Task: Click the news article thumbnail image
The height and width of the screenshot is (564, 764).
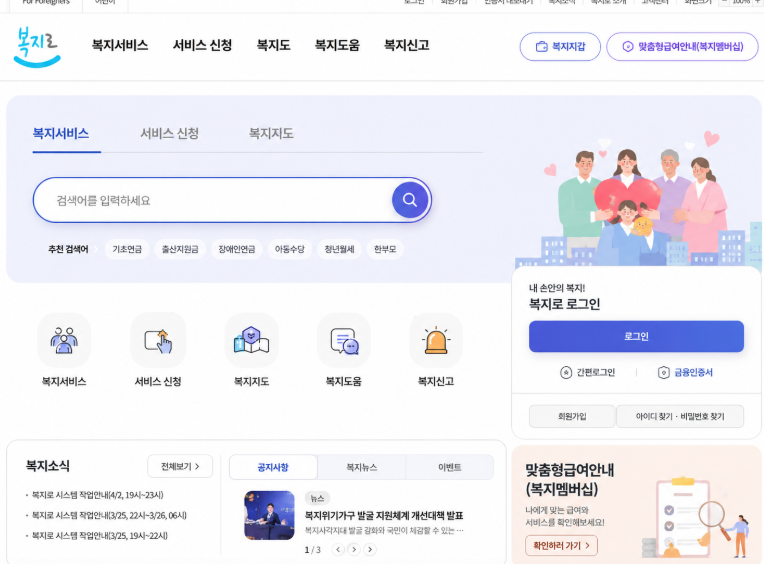Action: click(269, 515)
